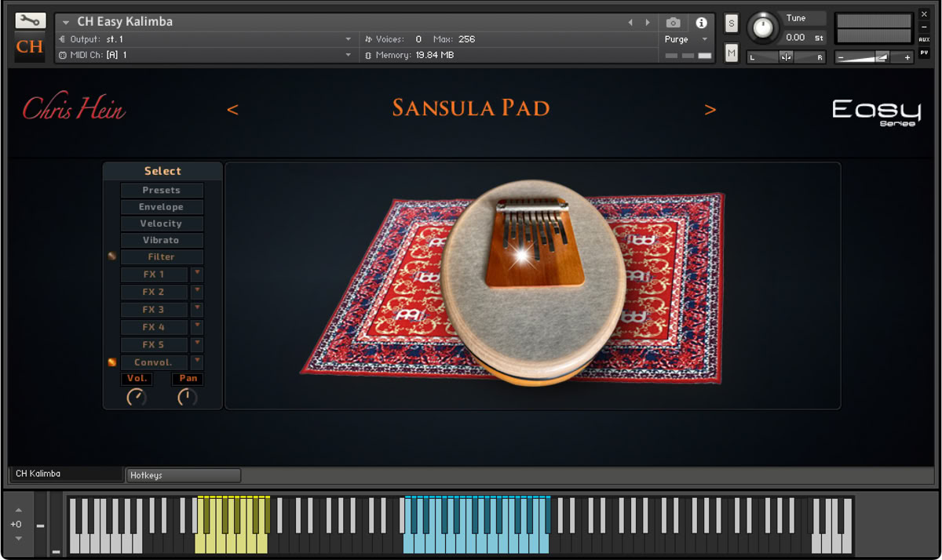Toggle the Mute M button
Image resolution: width=942 pixels, height=560 pixels.
(732, 53)
